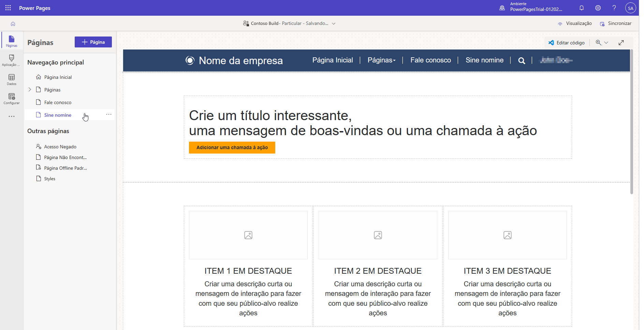644x330 pixels.
Task: Expand the Páginas tree item
Action: pyautogui.click(x=30, y=89)
